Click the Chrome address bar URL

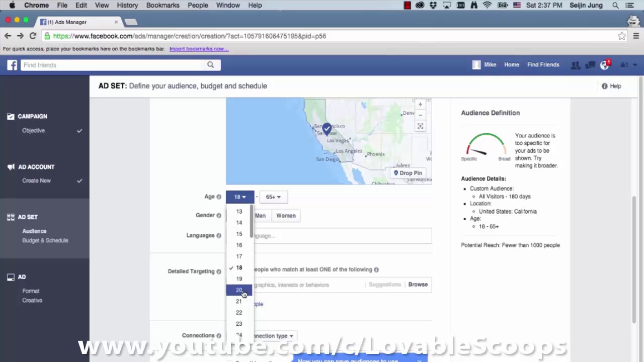[x=190, y=36]
